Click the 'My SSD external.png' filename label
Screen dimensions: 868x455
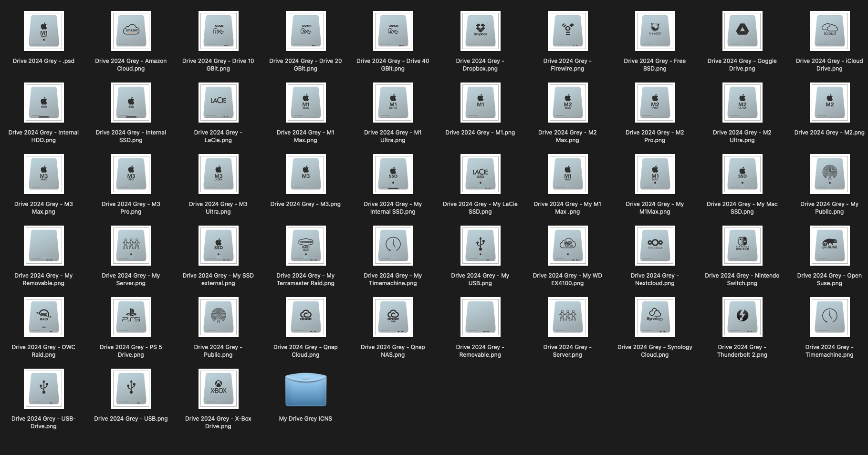tap(218, 279)
